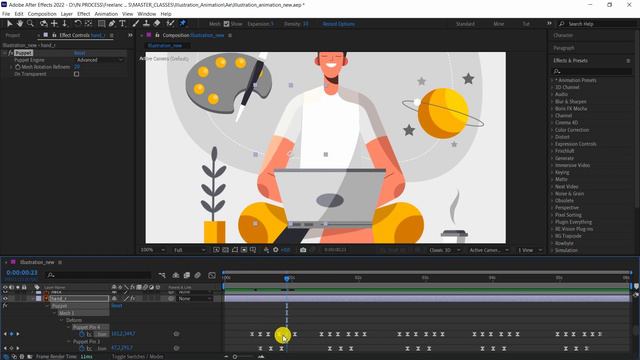Viewport: 640px width, 360px height.
Task: Select the Puppet Pin tool
Action: coord(182,24)
